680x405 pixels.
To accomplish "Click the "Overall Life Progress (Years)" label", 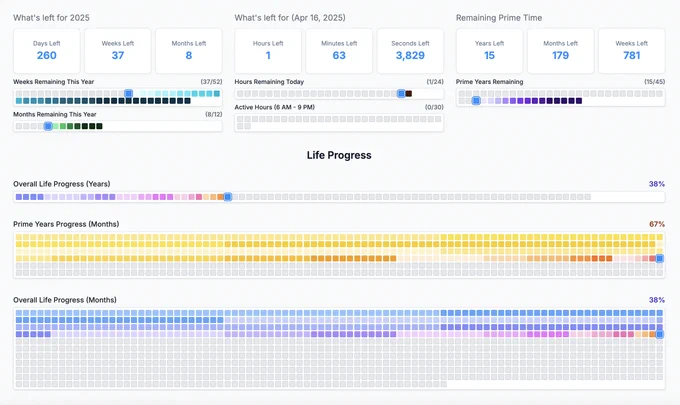I will pos(62,184).
